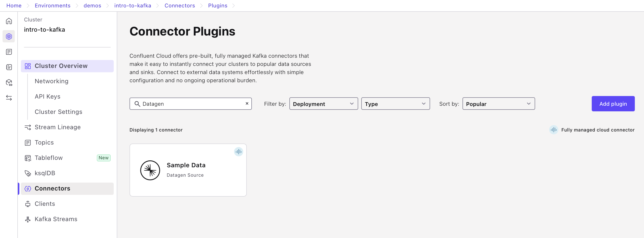Click the checklist icon in the left rail
Image resolution: width=644 pixels, height=238 pixels.
[x=9, y=67]
